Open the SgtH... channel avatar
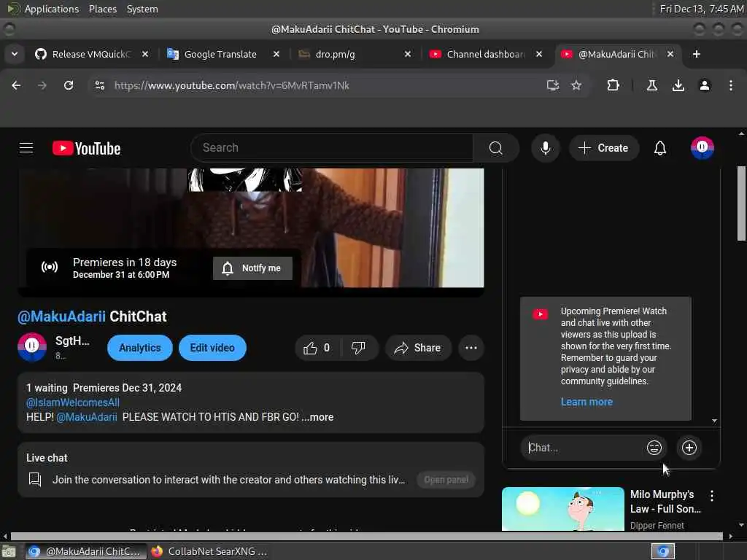Viewport: 747px width, 560px height. (x=32, y=347)
